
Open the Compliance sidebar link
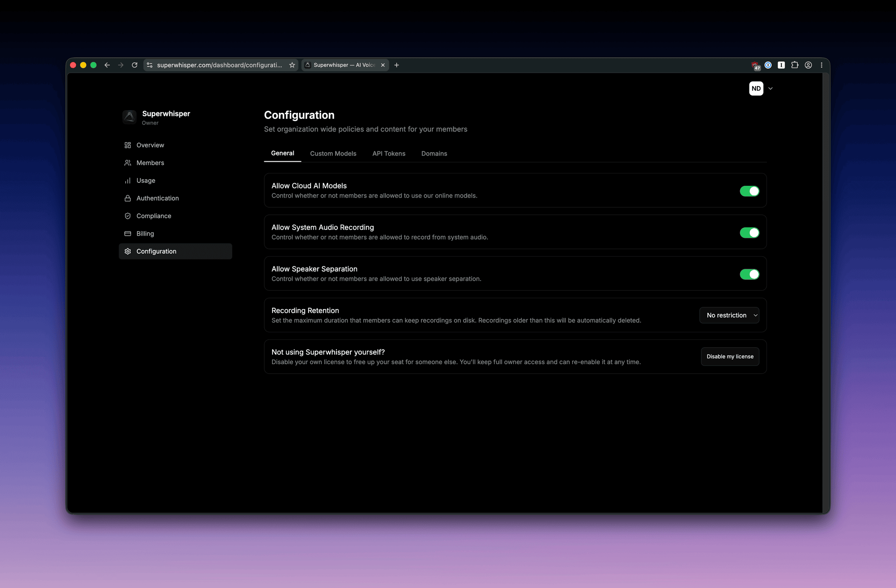[x=175, y=216]
